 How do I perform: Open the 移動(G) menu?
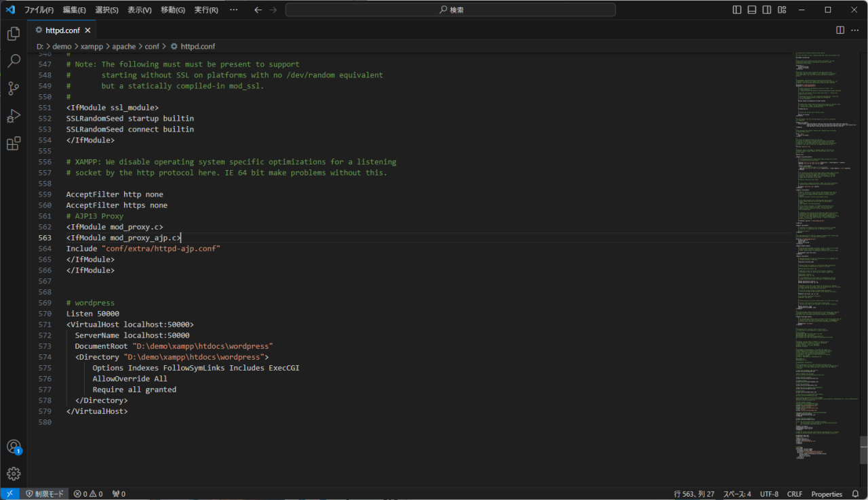tap(173, 10)
